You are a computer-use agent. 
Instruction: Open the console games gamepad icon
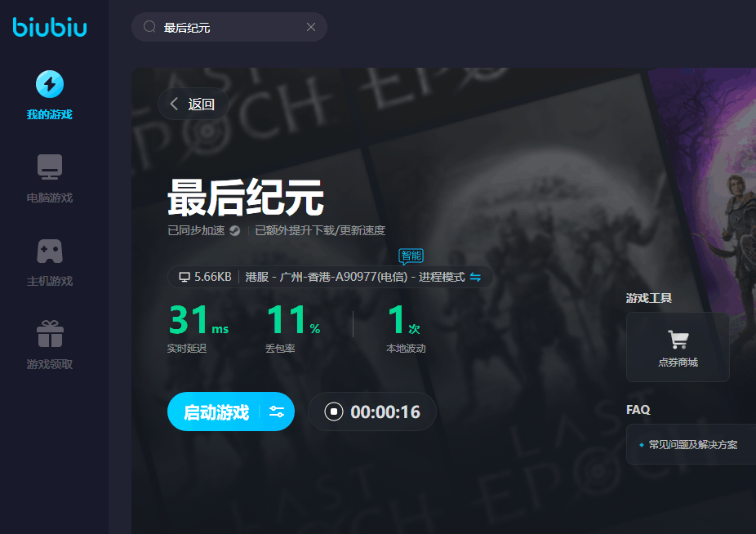coord(50,251)
